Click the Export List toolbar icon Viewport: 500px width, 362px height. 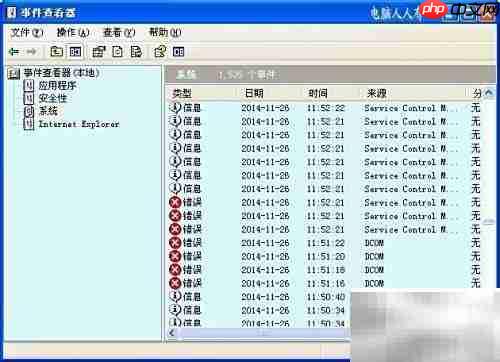click(x=136, y=52)
